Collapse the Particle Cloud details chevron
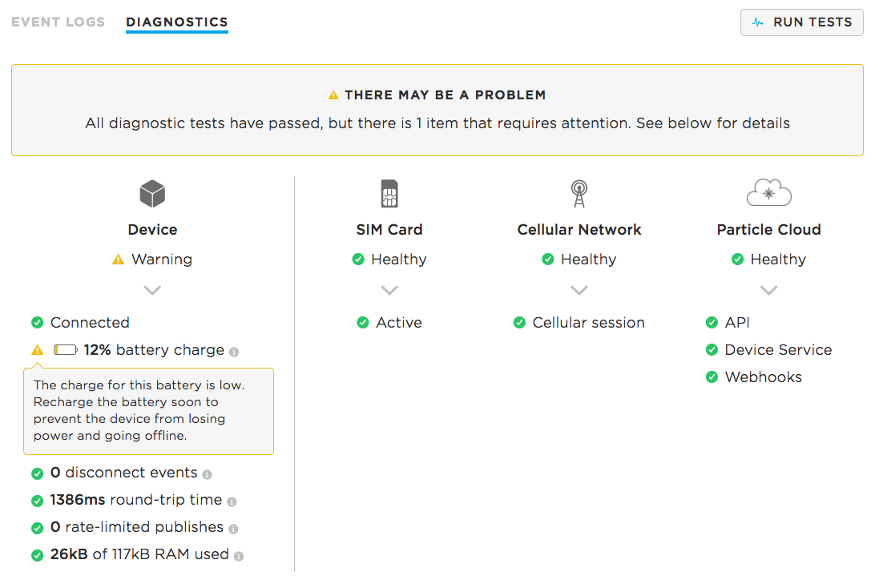This screenshot has width=887, height=588. tap(768, 291)
